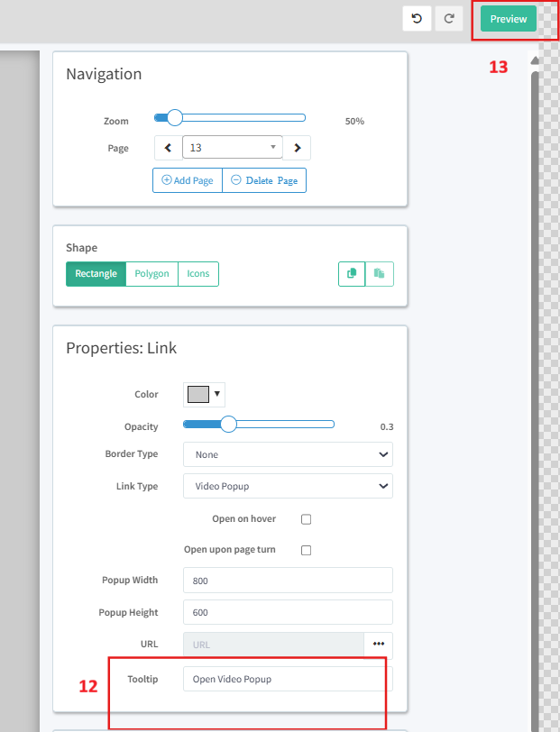
Task: Expand the Link Type dropdown
Action: click(x=288, y=486)
